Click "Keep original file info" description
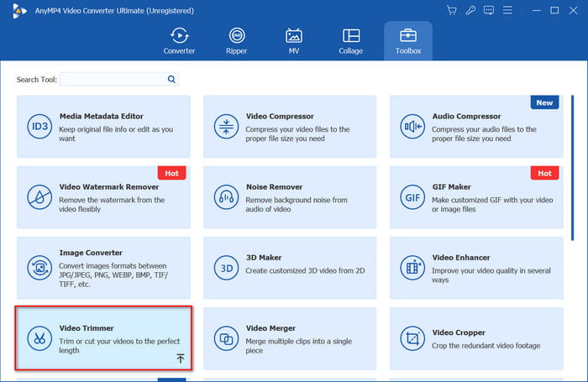588x382 pixels. click(116, 133)
